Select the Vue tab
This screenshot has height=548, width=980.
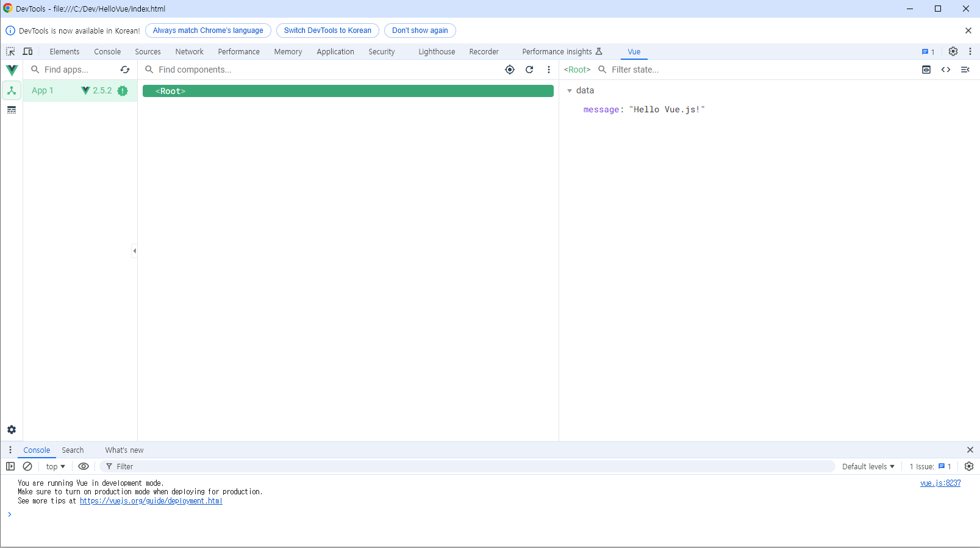pyautogui.click(x=634, y=52)
